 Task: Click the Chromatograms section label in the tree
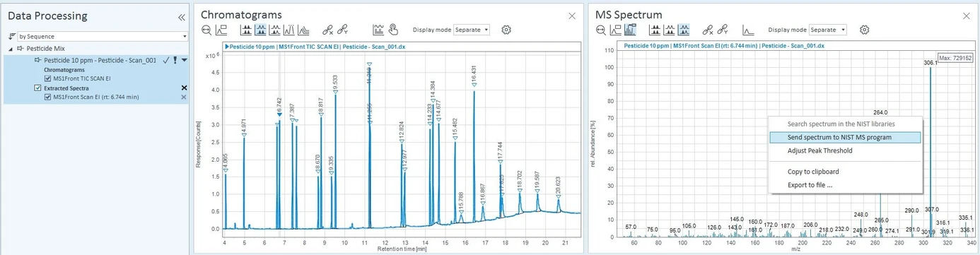tap(64, 70)
